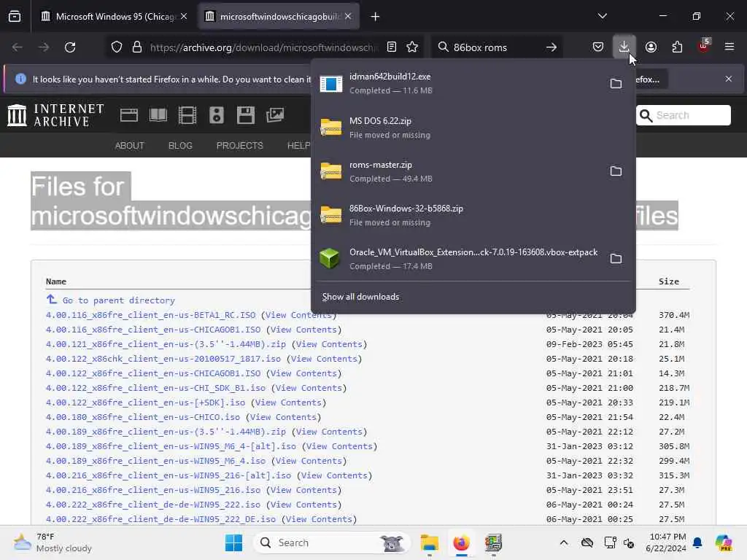Click Internet Archive search field
This screenshot has height=560, width=747.
683,115
